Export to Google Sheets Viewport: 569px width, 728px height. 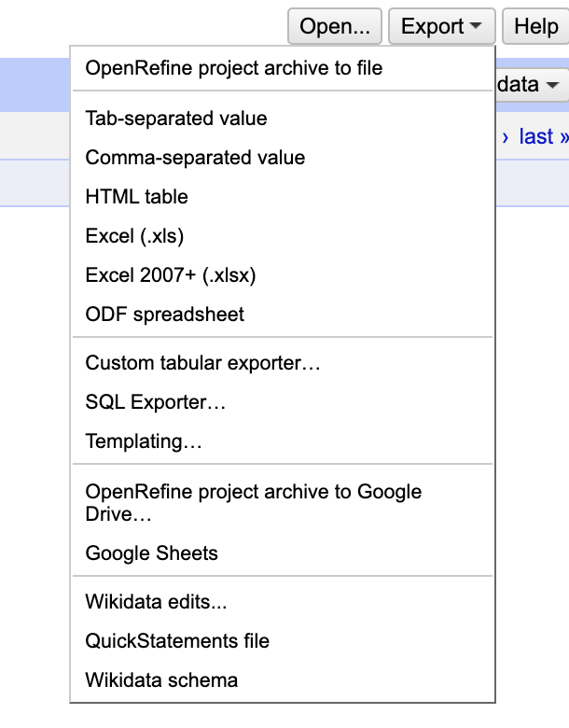coord(283,553)
